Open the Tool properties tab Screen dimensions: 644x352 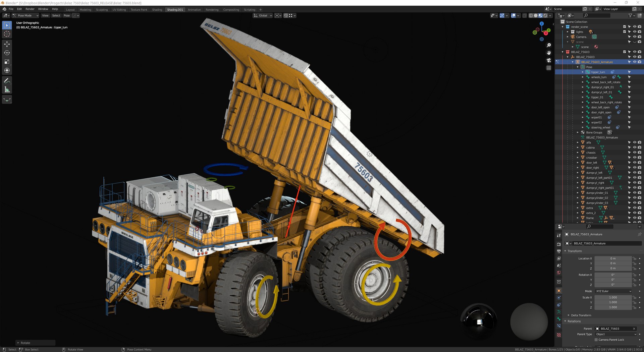tap(559, 235)
